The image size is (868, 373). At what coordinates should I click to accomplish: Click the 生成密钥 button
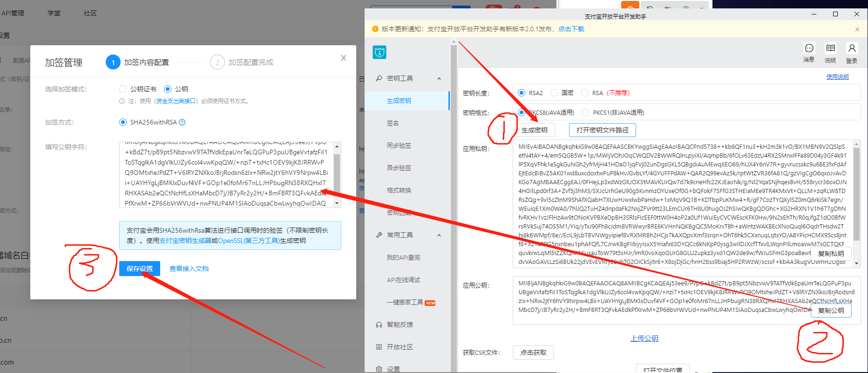pos(534,130)
